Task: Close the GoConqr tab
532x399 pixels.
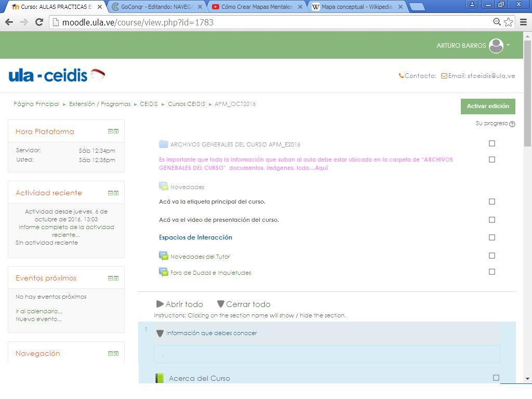Action: [200, 7]
